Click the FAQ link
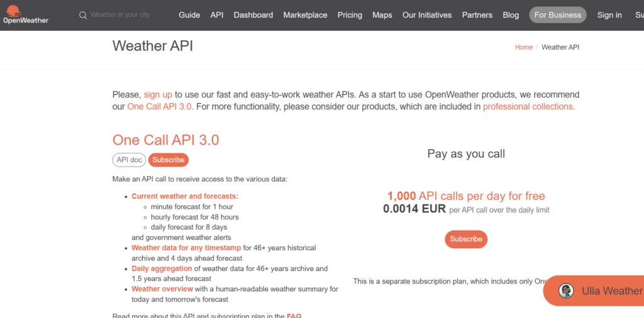 (294, 315)
